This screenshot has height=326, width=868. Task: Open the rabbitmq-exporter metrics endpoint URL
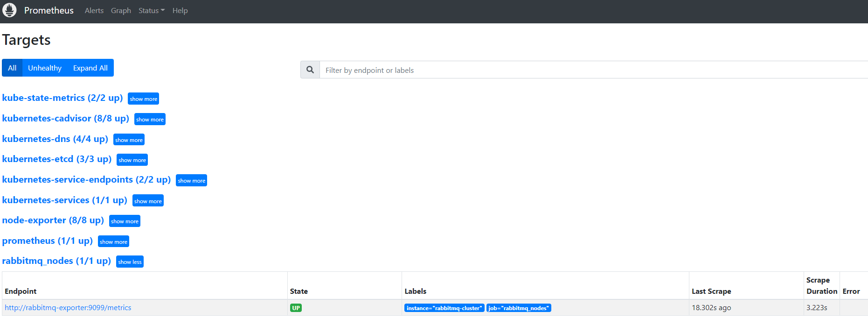click(68, 307)
